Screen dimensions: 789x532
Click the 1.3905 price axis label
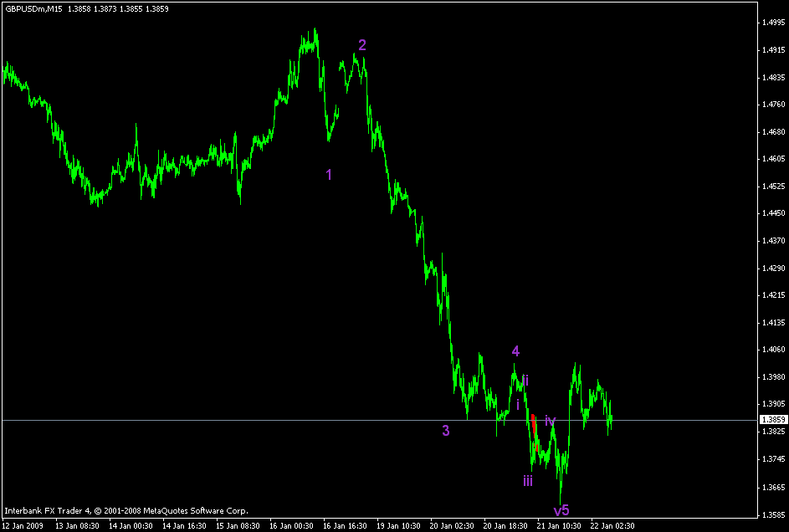click(773, 404)
